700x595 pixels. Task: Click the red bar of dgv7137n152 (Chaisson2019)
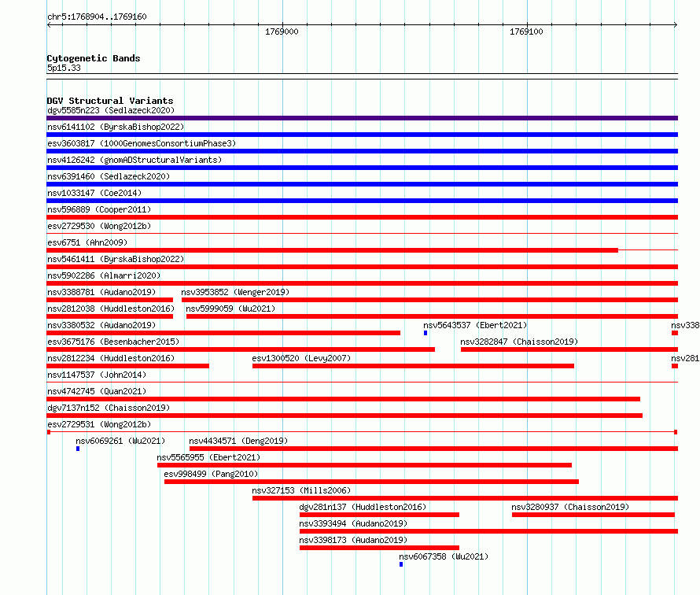coord(344,416)
